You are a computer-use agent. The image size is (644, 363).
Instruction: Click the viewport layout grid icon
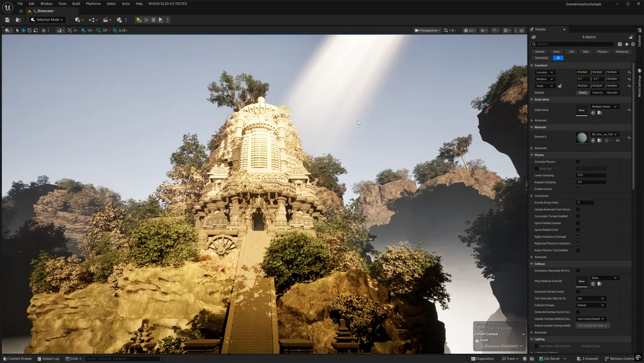522,31
